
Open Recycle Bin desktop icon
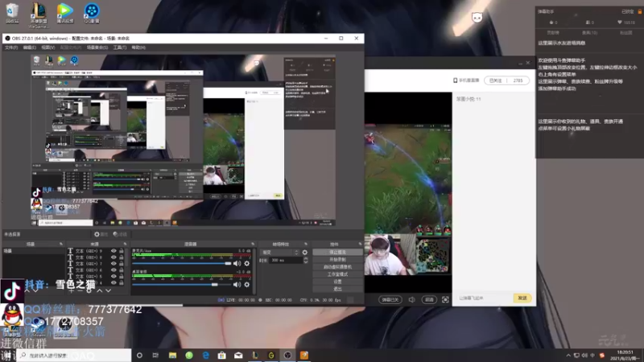12,13
